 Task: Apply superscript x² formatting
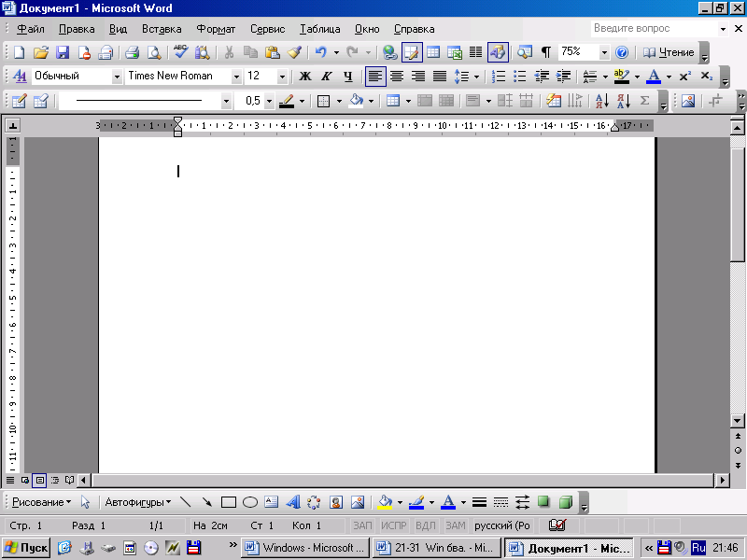click(x=685, y=77)
